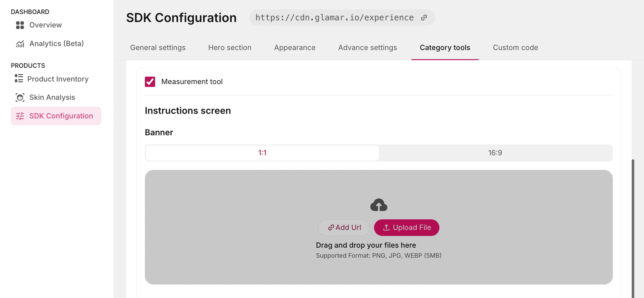Image resolution: width=644 pixels, height=298 pixels.
Task: Go to the Appearance tab
Action: click(x=295, y=48)
